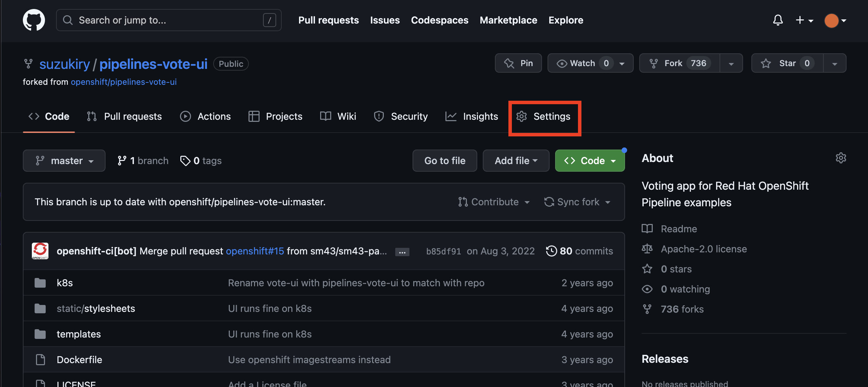Open the pipelines-vote-ui repository link
Screen dimensions: 868x387
(x=153, y=64)
